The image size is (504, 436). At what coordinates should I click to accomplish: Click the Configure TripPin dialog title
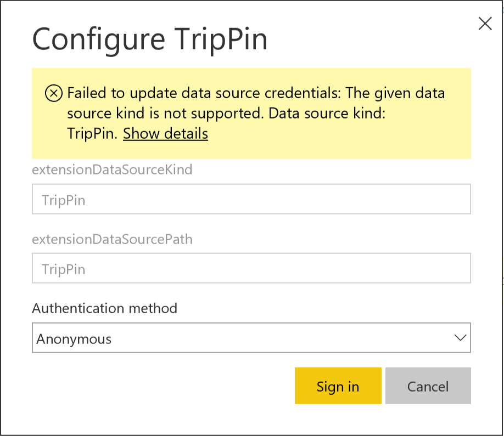pyautogui.click(x=150, y=38)
